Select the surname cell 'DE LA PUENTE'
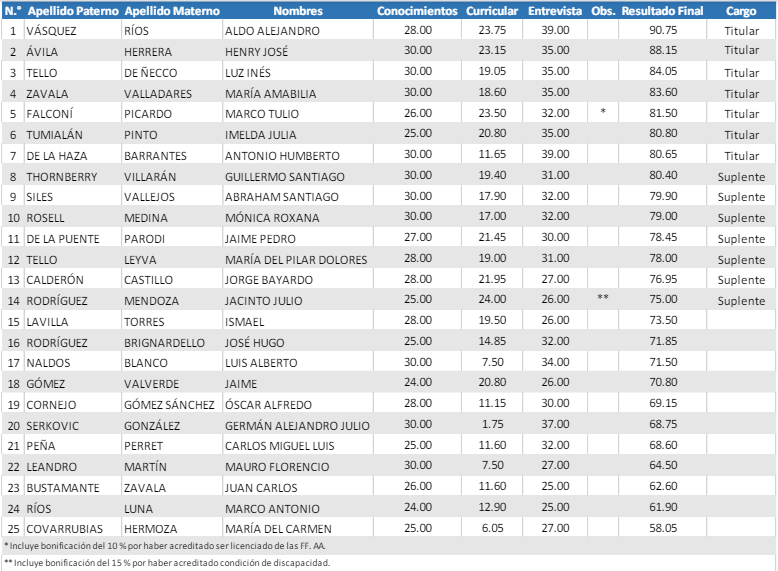The height and width of the screenshot is (571, 778). click(63, 239)
